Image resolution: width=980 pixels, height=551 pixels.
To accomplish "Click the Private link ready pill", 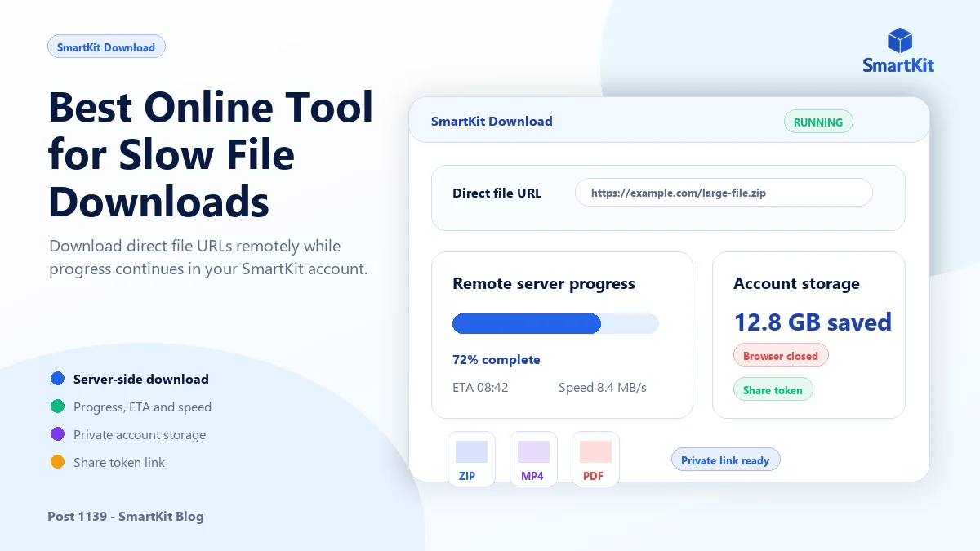I will click(x=725, y=460).
